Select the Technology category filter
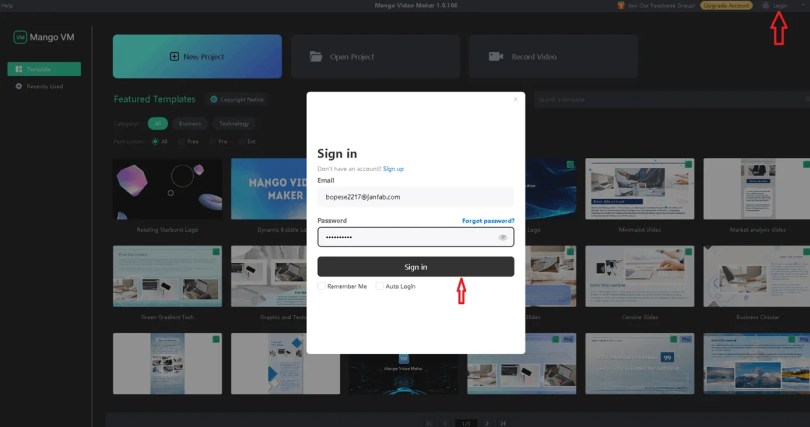The height and width of the screenshot is (427, 810). pos(234,123)
